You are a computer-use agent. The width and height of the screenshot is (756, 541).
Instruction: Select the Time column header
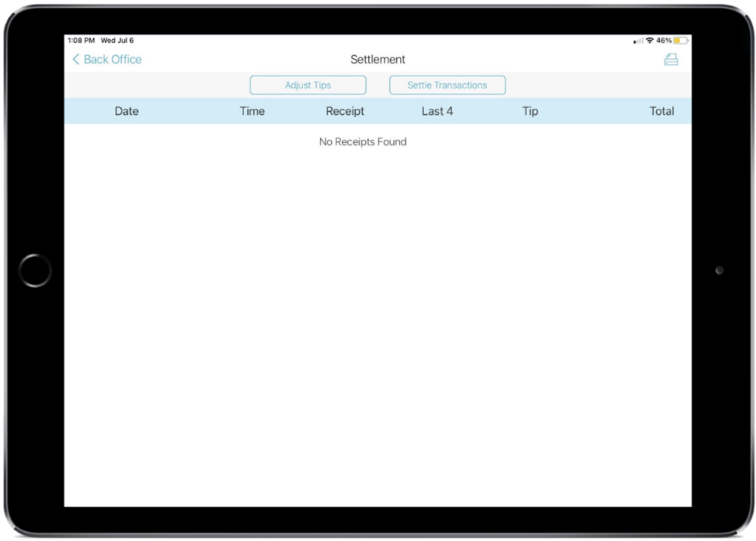[x=252, y=111]
